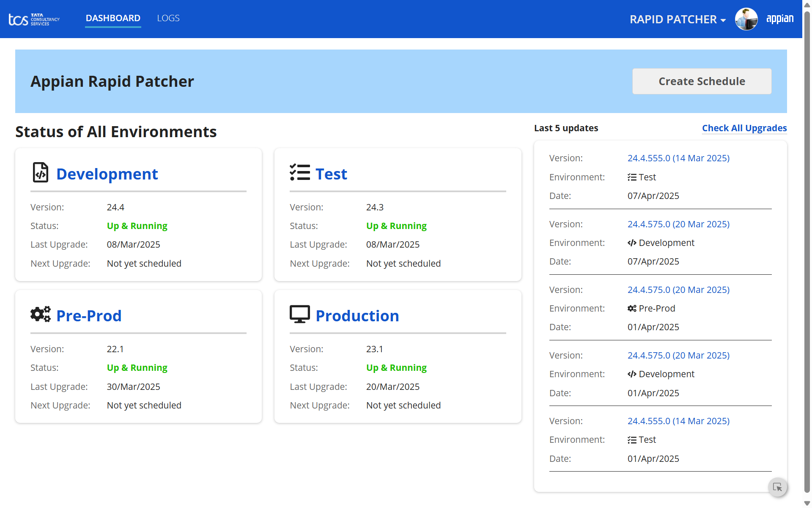Open the Pre-Prod environment heading link
The height and width of the screenshot is (508, 812).
tap(89, 316)
